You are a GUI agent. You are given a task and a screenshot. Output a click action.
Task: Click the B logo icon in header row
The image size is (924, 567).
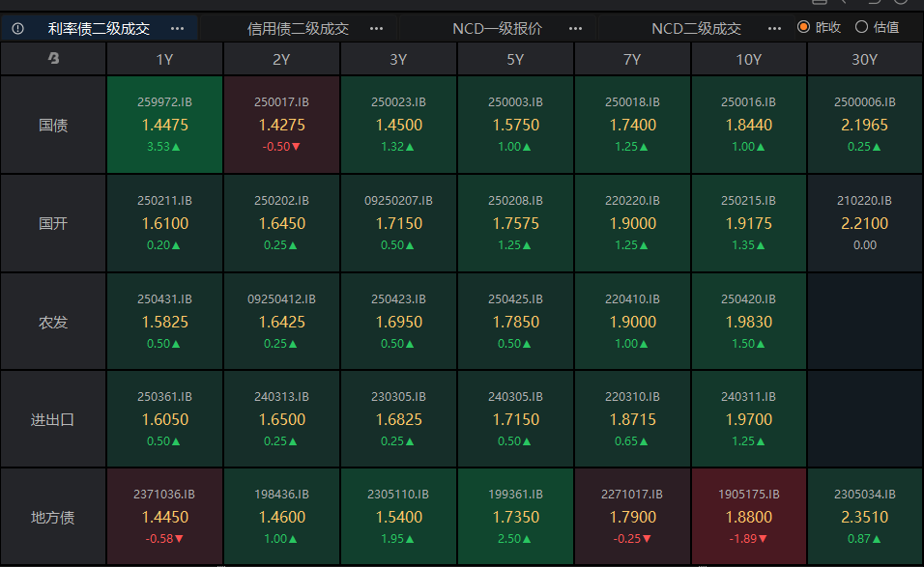click(53, 60)
